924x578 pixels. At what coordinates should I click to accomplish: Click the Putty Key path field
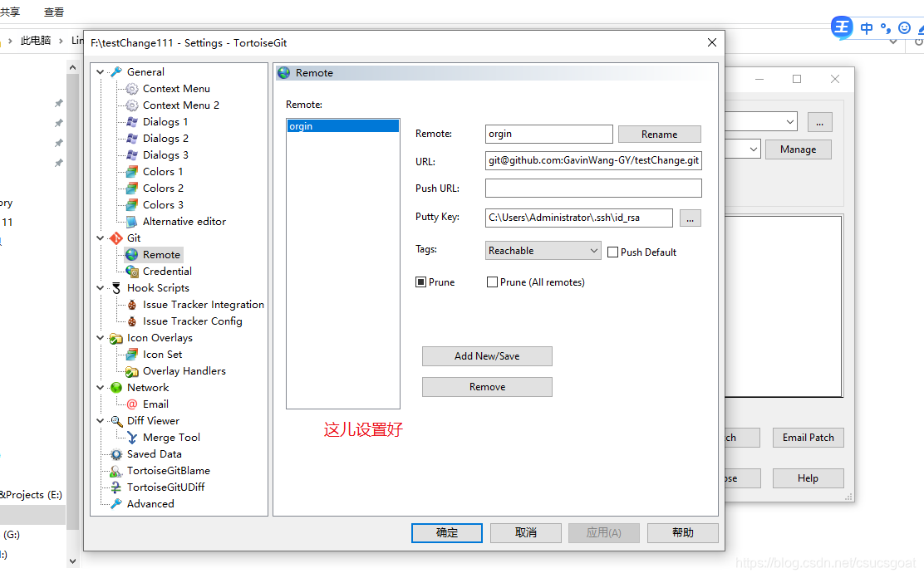tap(578, 218)
